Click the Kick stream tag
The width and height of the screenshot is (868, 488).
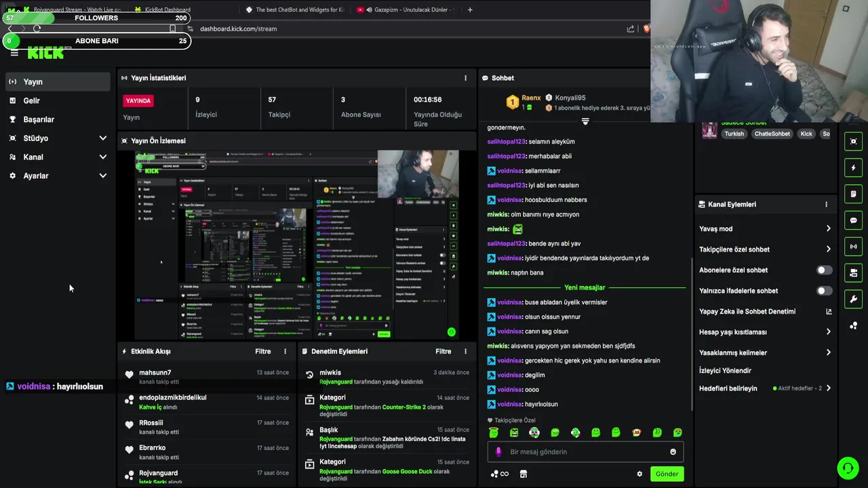[x=806, y=134]
